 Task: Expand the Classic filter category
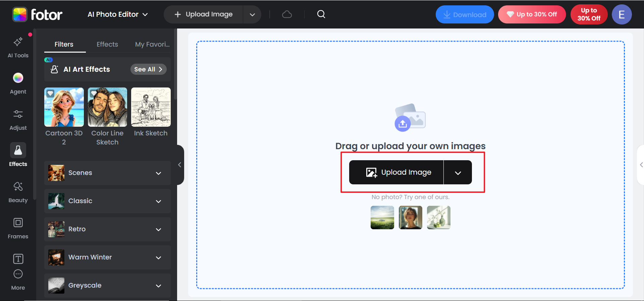[107, 201]
